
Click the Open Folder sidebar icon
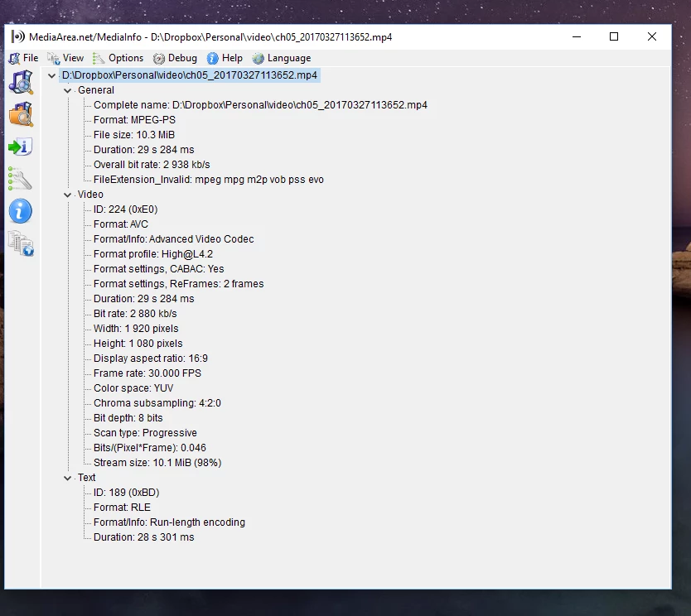[x=21, y=114]
